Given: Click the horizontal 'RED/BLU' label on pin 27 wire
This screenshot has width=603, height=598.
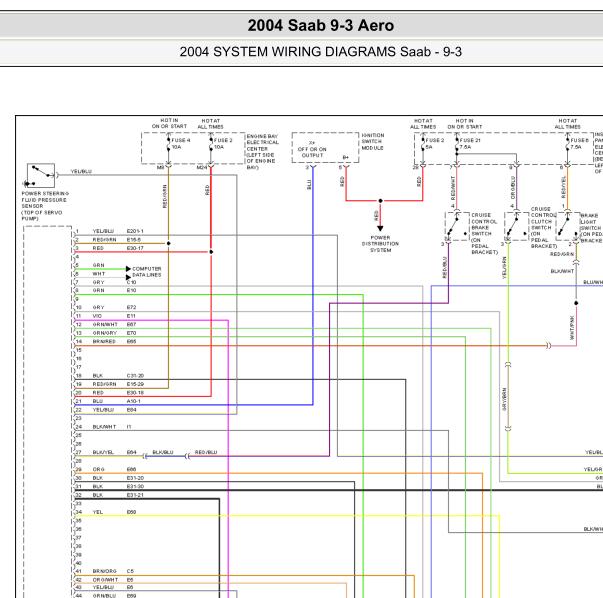Looking at the screenshot, I should 206,452.
